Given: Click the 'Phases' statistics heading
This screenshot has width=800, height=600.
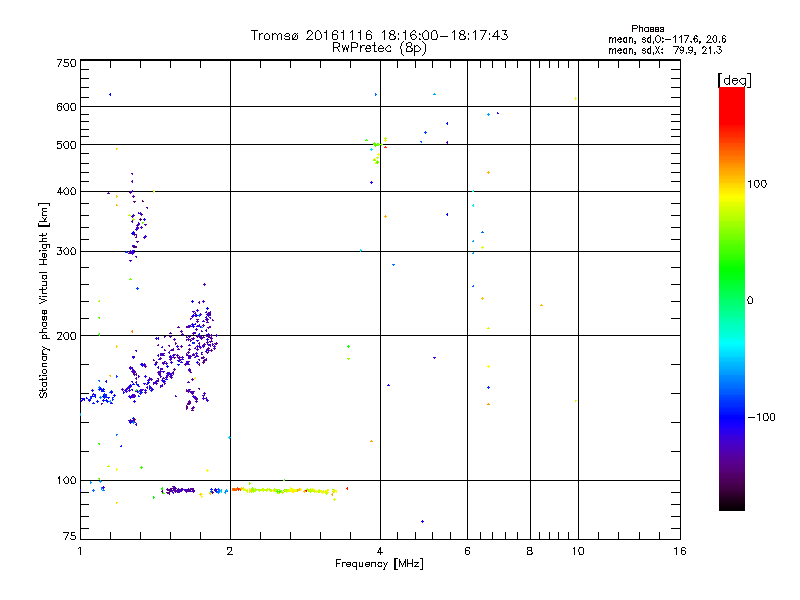Looking at the screenshot, I should [x=647, y=29].
